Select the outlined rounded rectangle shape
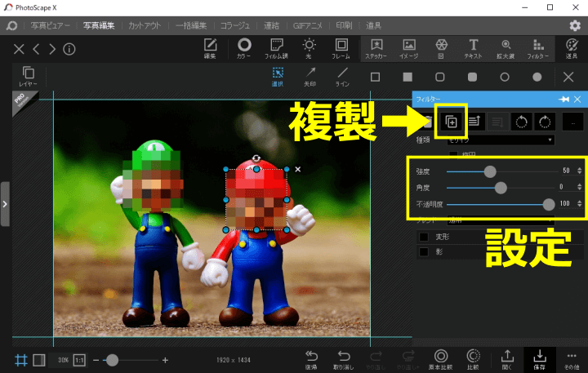 (x=440, y=78)
